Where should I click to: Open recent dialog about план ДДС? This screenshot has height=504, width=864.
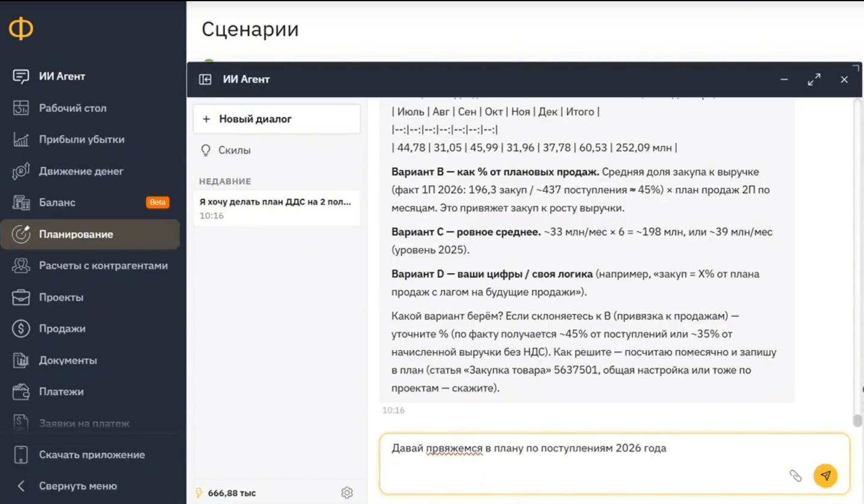point(277,208)
